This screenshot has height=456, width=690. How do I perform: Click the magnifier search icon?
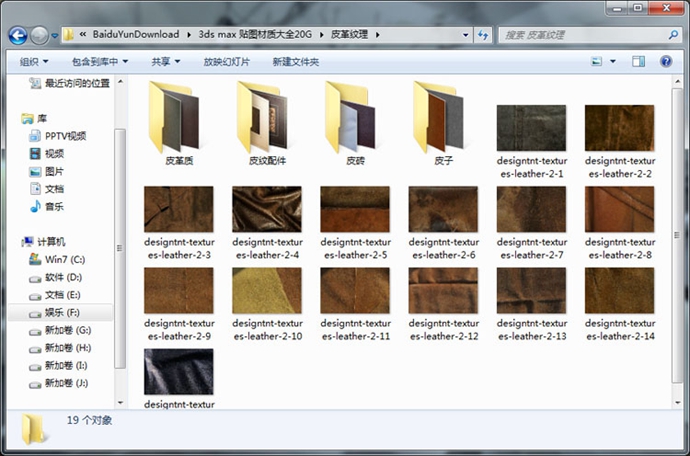[x=672, y=35]
